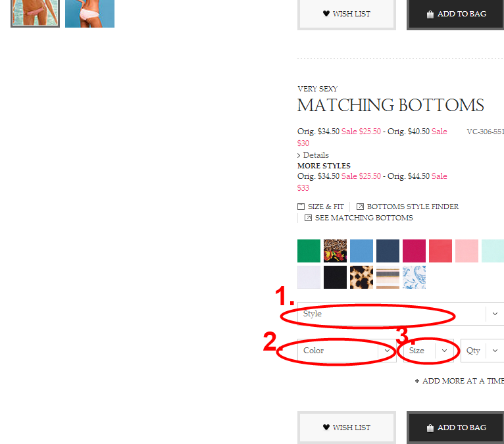Click the See Matching Bottoms link
This screenshot has height=444, width=504.
(364, 218)
